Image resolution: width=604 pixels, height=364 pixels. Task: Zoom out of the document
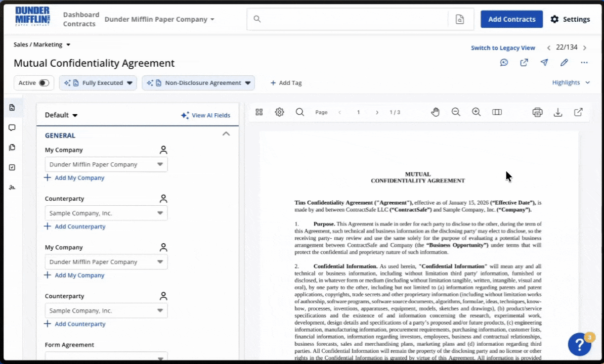click(456, 112)
